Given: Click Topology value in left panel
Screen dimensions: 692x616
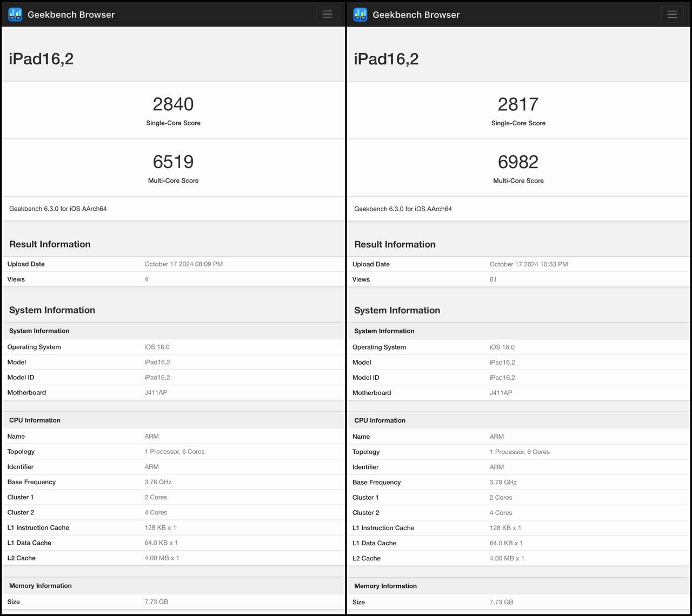Looking at the screenshot, I should pos(175,452).
